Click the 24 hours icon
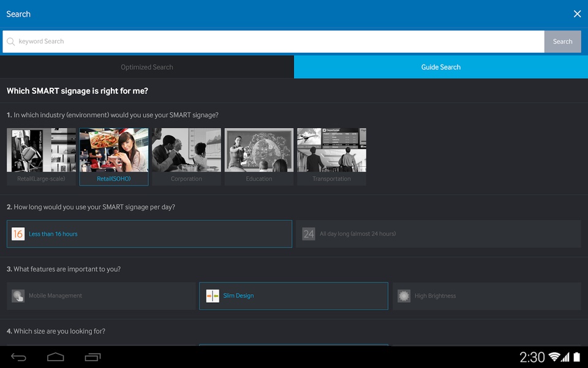588x368 pixels. [309, 234]
